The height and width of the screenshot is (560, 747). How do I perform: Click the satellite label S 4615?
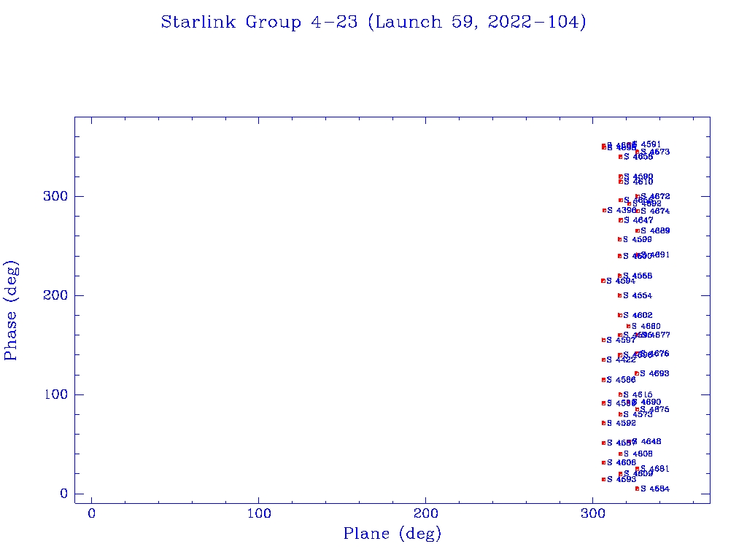point(638,394)
